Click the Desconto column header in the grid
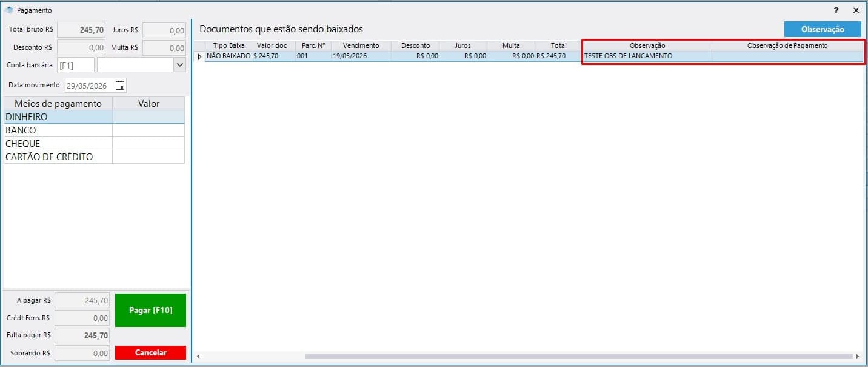868x367 pixels. tap(415, 45)
